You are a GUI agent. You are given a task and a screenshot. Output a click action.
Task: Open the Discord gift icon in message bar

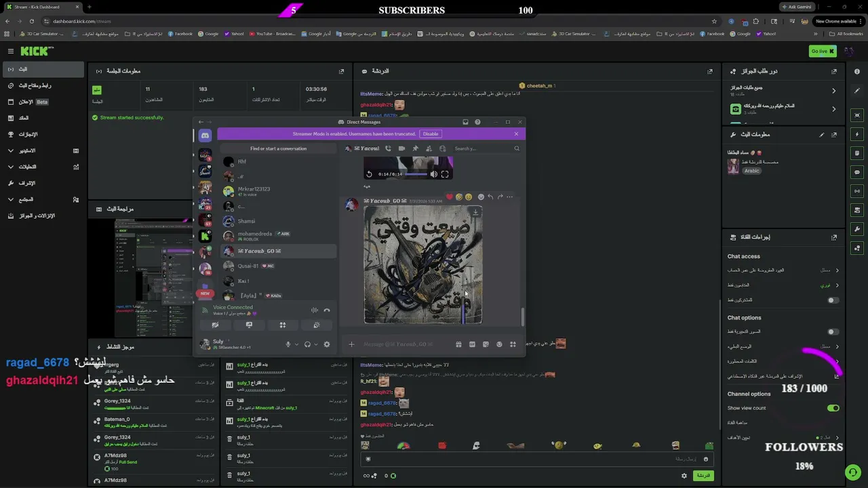458,344
